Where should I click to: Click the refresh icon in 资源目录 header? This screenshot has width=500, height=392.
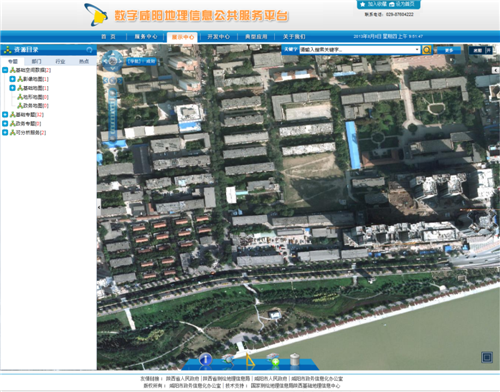[x=89, y=50]
